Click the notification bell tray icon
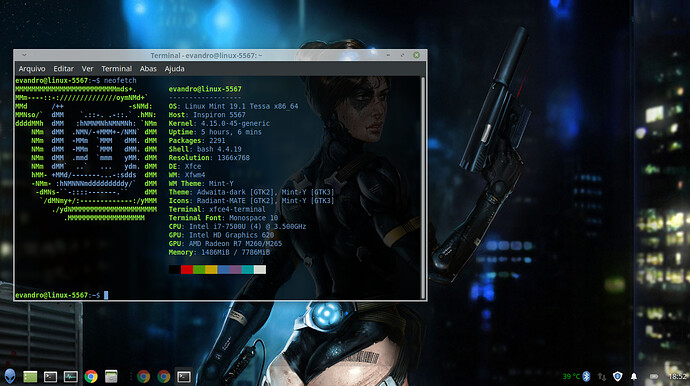 click(634, 377)
